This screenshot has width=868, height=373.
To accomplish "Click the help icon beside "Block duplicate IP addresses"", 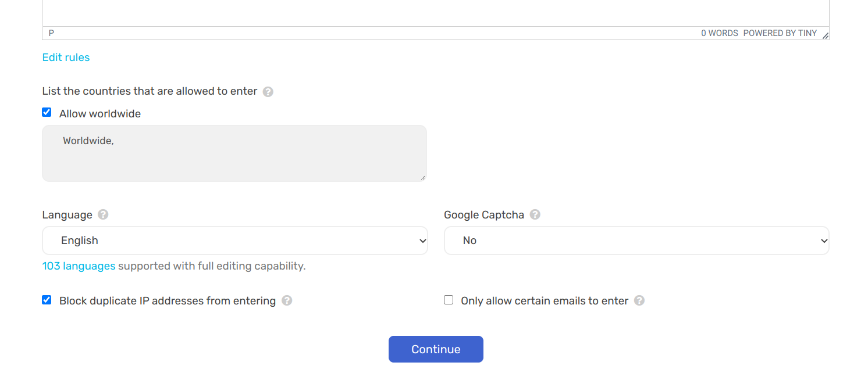I will tap(287, 300).
